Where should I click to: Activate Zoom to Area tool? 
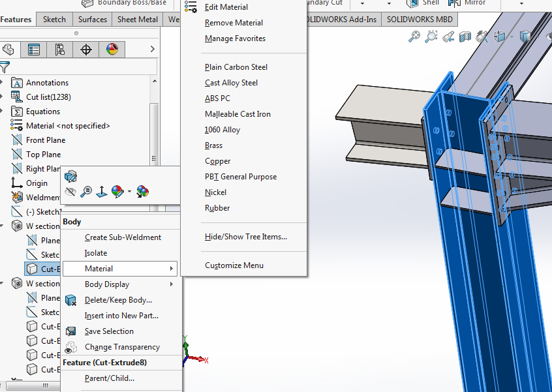[431, 38]
